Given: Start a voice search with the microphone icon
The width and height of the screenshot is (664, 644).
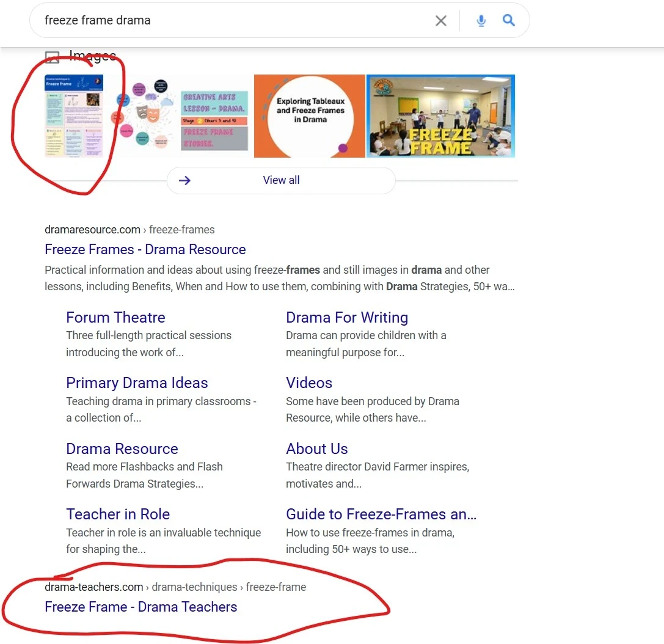Looking at the screenshot, I should pyautogui.click(x=481, y=20).
